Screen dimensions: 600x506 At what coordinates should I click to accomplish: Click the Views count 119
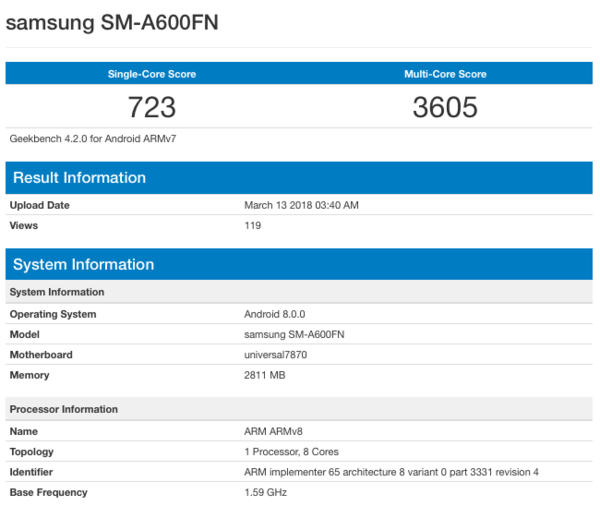pos(253,225)
